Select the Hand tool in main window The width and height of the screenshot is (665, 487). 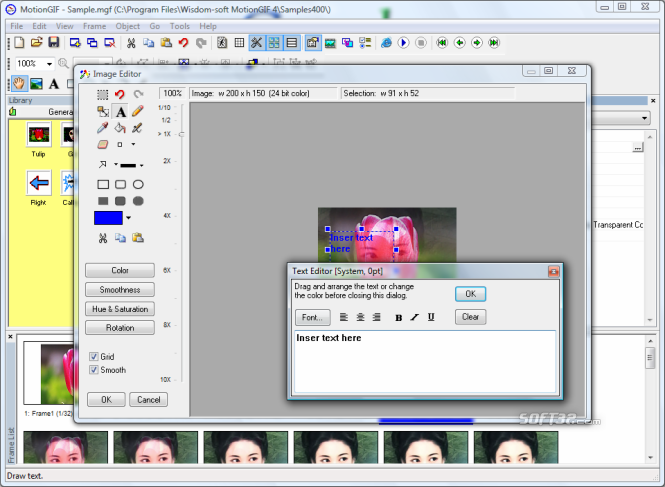coord(19,84)
